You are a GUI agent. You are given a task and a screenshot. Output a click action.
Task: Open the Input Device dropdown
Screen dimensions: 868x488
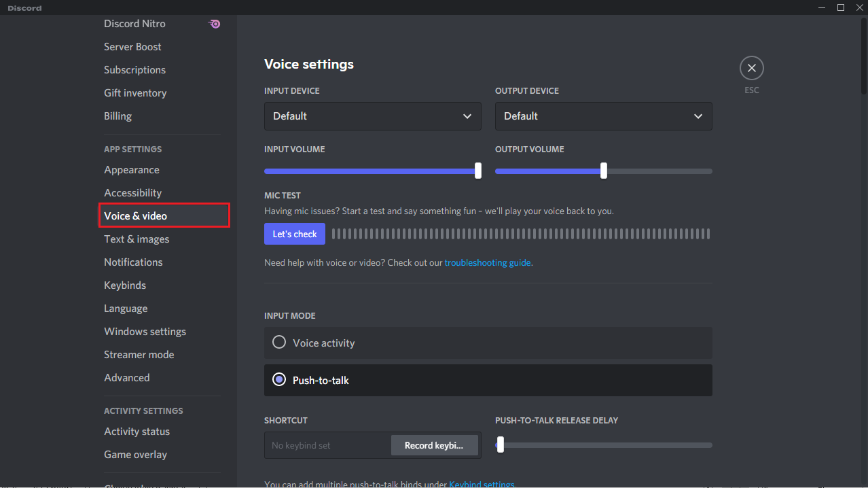372,116
